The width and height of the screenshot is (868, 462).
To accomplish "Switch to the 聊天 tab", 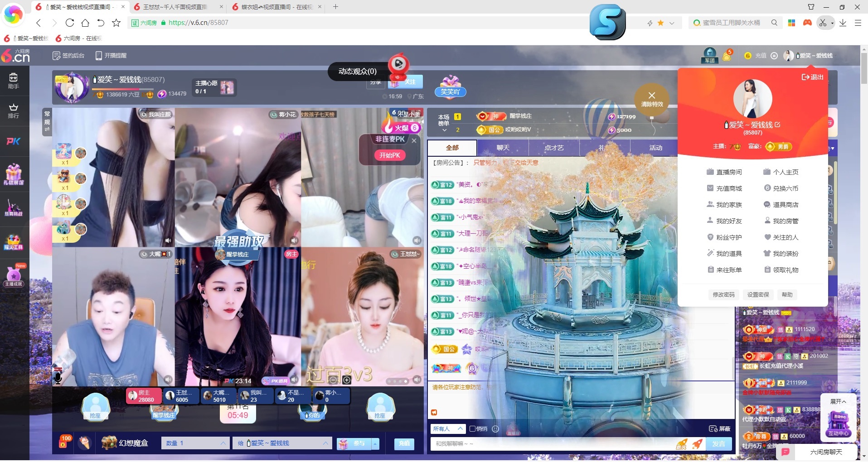I will 503,148.
